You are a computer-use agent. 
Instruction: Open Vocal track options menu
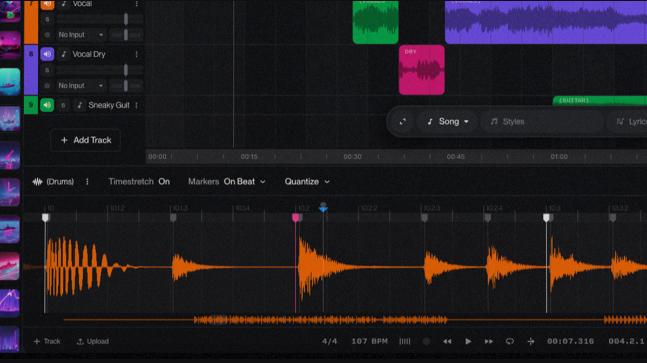click(137, 4)
